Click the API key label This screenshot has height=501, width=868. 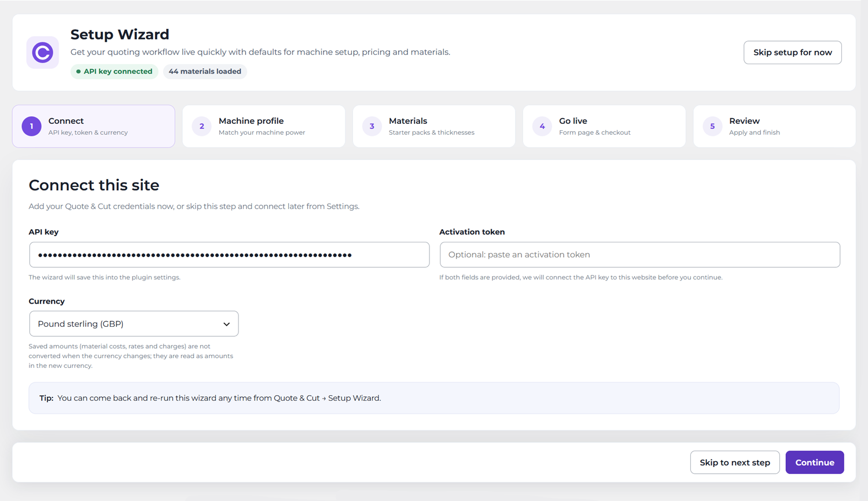coord(43,232)
